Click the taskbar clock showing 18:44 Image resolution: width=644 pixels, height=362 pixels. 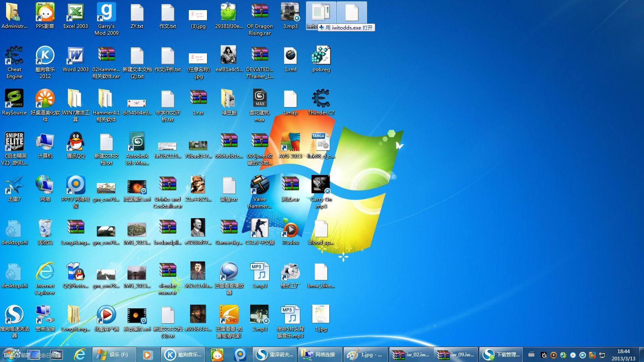click(x=623, y=355)
